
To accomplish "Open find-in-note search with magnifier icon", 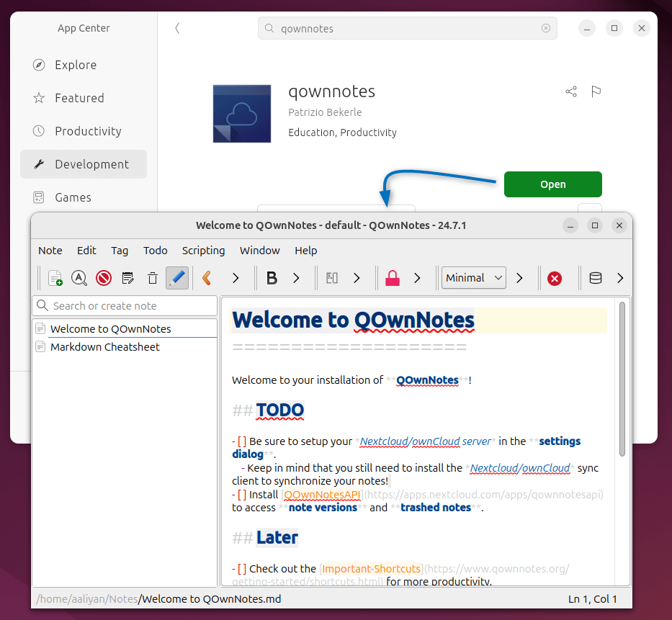I will (79, 277).
